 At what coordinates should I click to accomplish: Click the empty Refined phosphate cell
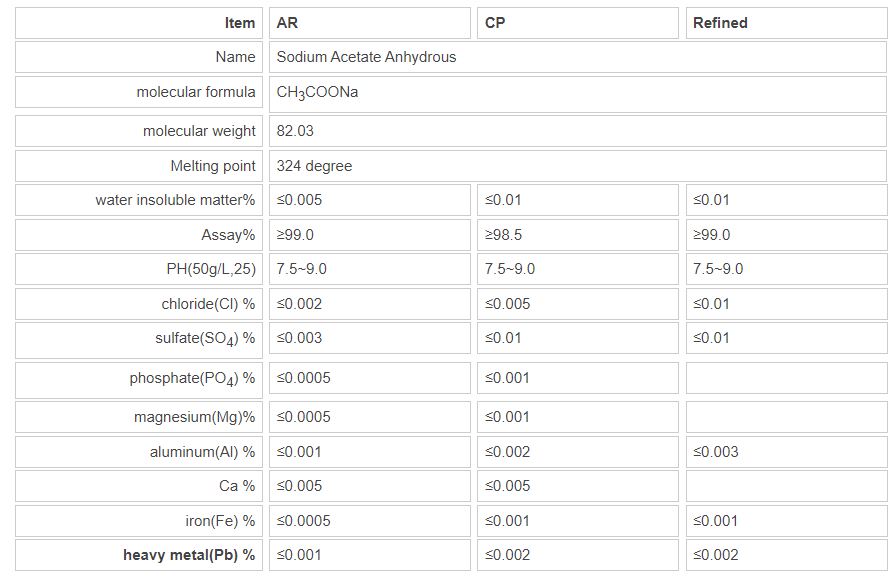point(785,378)
